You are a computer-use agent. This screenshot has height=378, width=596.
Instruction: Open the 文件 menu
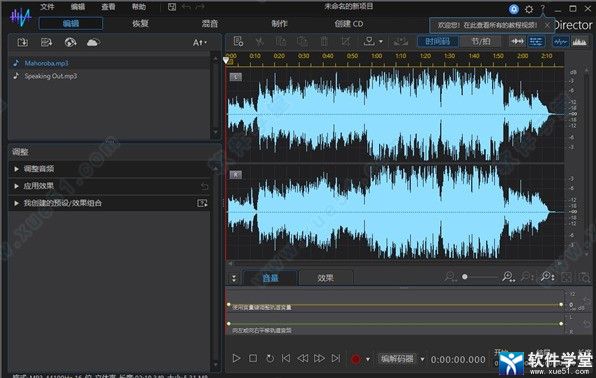point(47,7)
